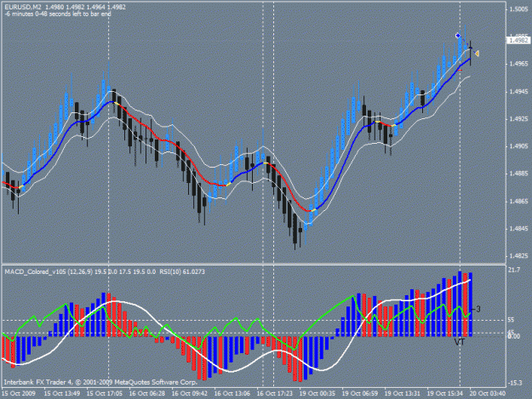This screenshot has width=532, height=399.
Task: Click time axis label 19 Oct 15:34
Action: coord(445,394)
